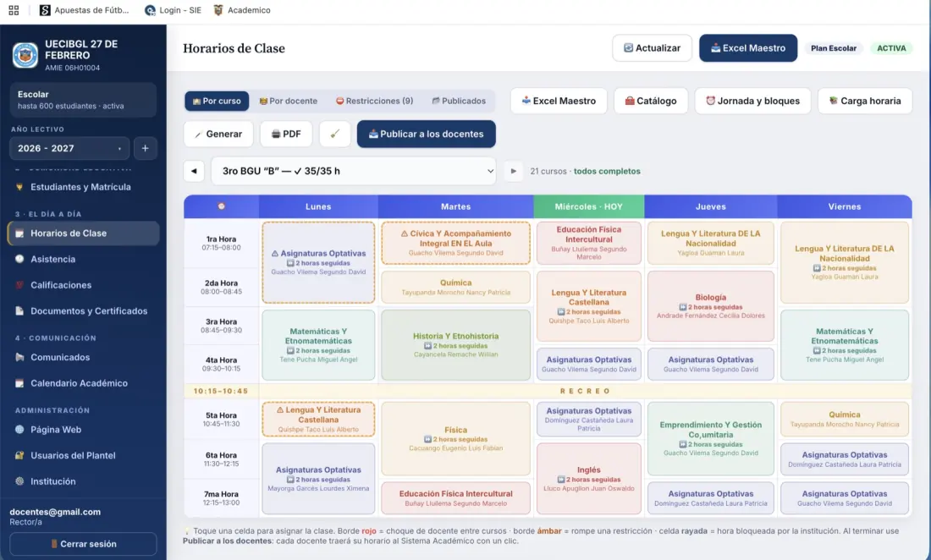931x560 pixels.
Task: Open the Restricciones (9) tab
Action: pyautogui.click(x=374, y=101)
